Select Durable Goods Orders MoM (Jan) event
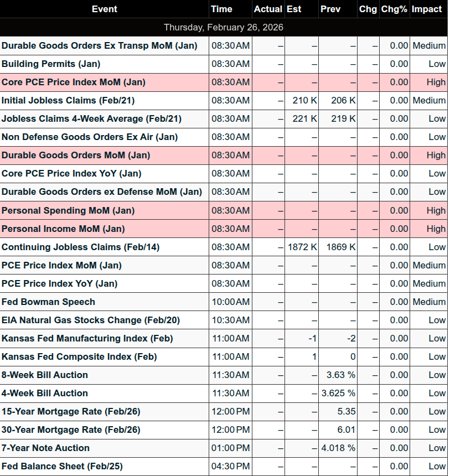This screenshot has height=476, width=450. (x=76, y=155)
